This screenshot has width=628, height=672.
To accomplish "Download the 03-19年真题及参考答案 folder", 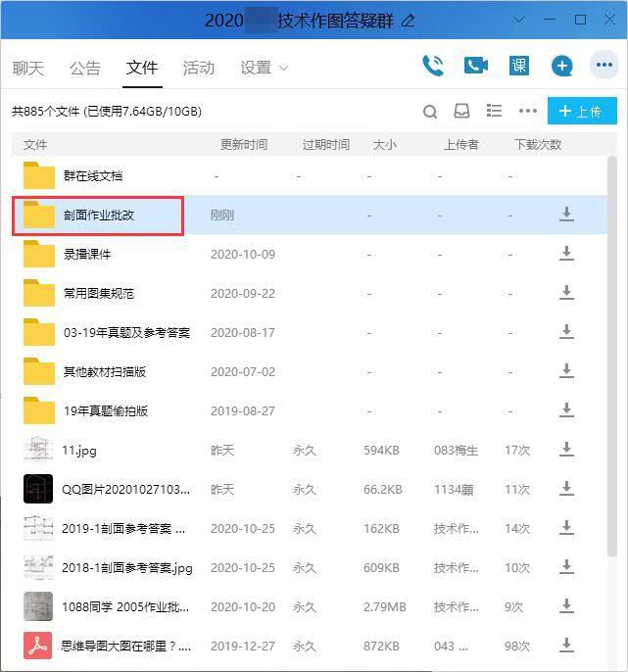I will click(x=566, y=332).
